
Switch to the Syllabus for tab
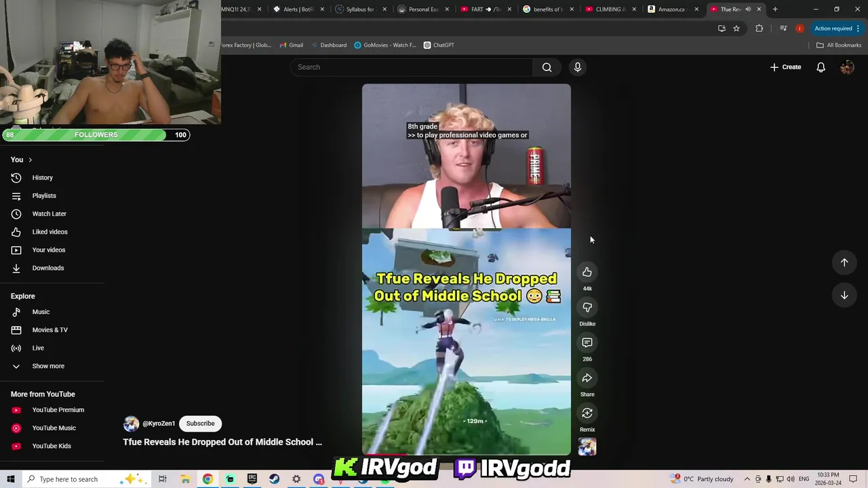(x=361, y=9)
